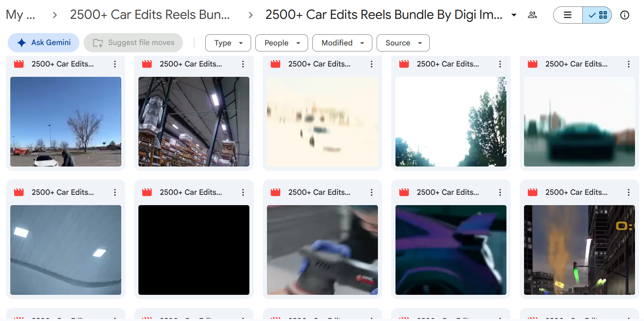Click the Ask Gemini button
The height and width of the screenshot is (321, 644).
tap(44, 43)
